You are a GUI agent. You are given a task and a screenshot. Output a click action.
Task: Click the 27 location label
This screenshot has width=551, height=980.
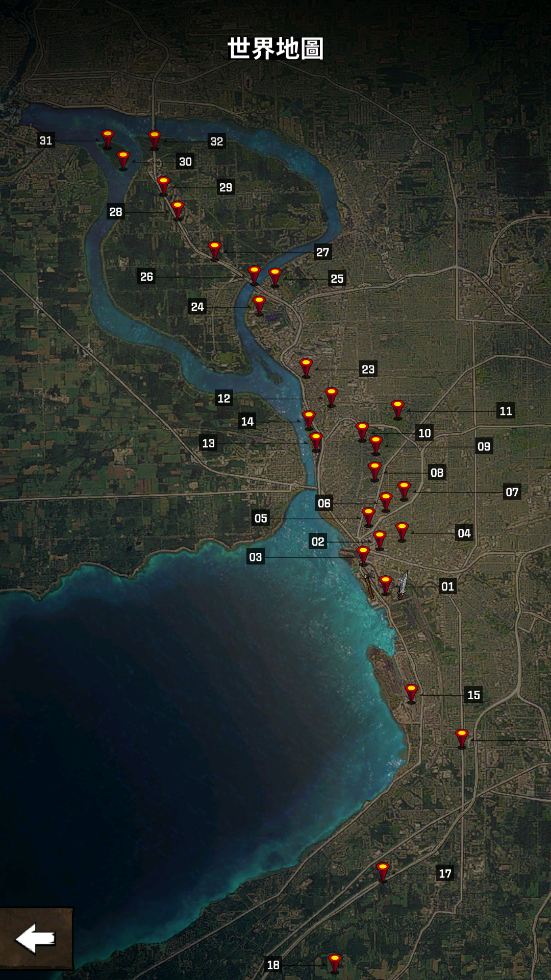click(323, 252)
